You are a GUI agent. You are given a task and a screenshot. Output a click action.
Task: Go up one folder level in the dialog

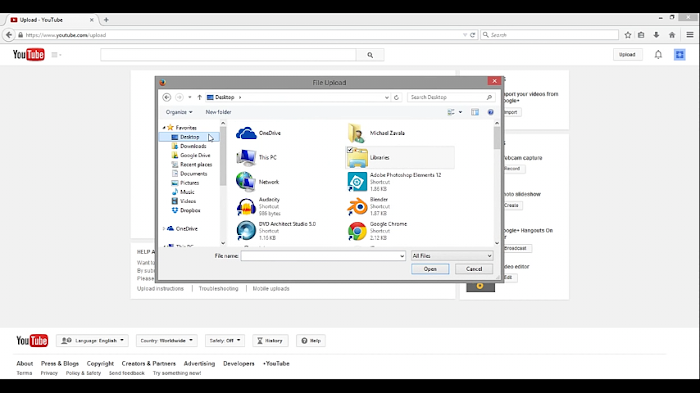point(200,97)
